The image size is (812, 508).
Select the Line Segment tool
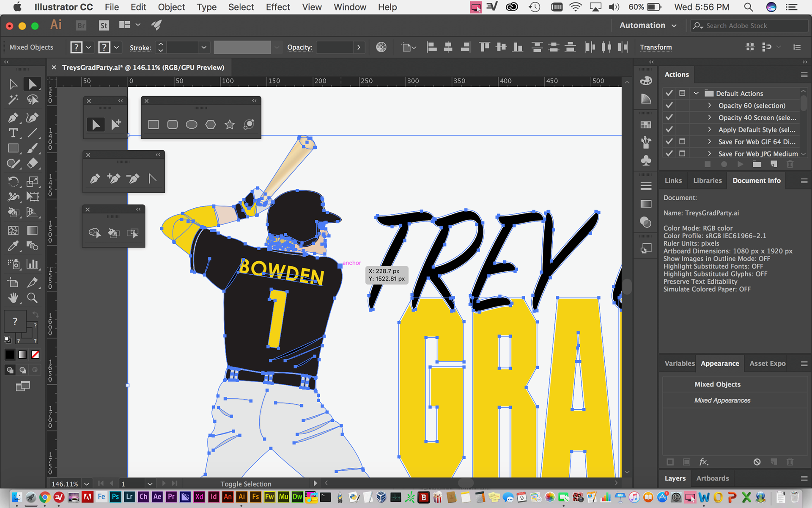coord(32,133)
